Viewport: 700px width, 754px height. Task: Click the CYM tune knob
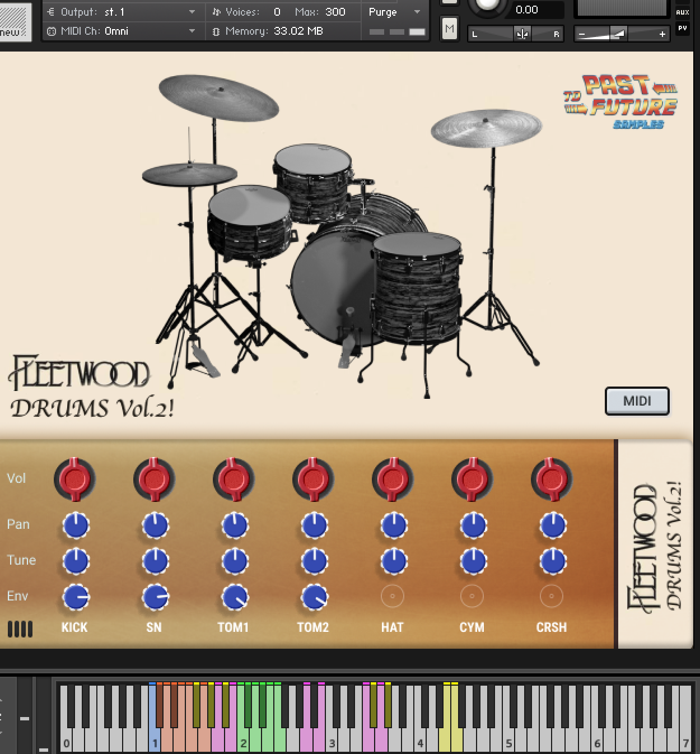(x=473, y=561)
